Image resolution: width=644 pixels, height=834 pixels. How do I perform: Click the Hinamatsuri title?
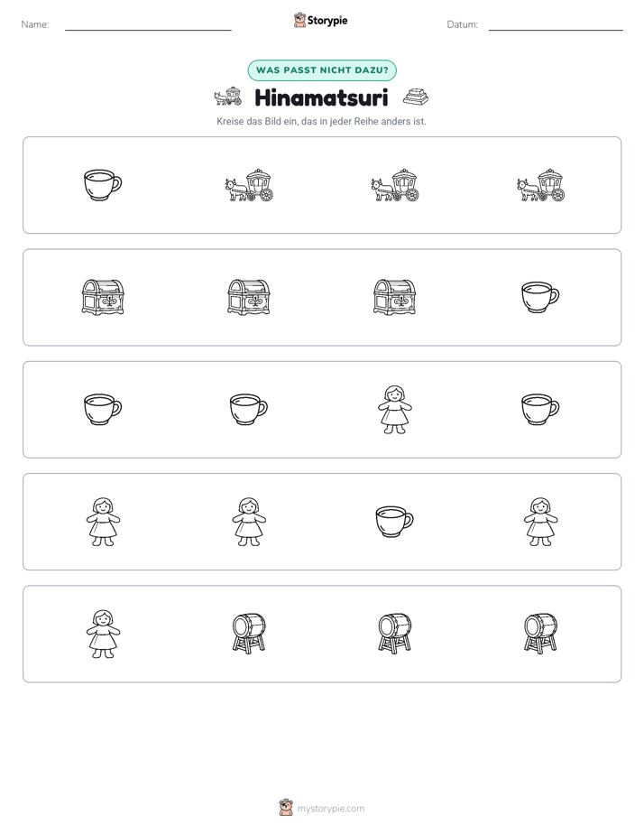click(321, 97)
